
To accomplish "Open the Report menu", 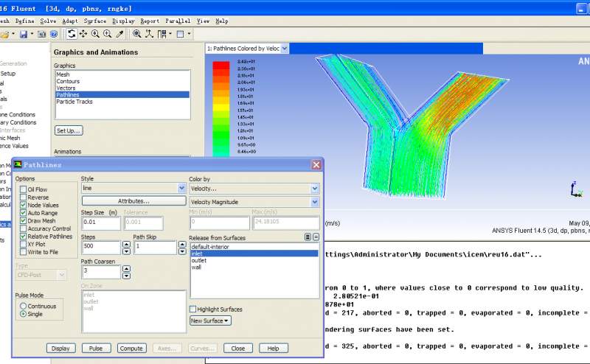I will [x=150, y=21].
